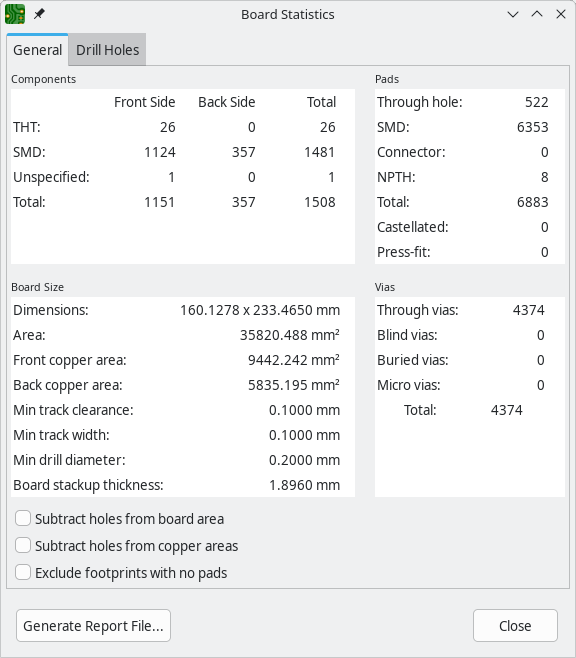Select board stackup thickness value 1.8960 mm
Screen dimensions: 576x658
pyautogui.click(x=305, y=485)
